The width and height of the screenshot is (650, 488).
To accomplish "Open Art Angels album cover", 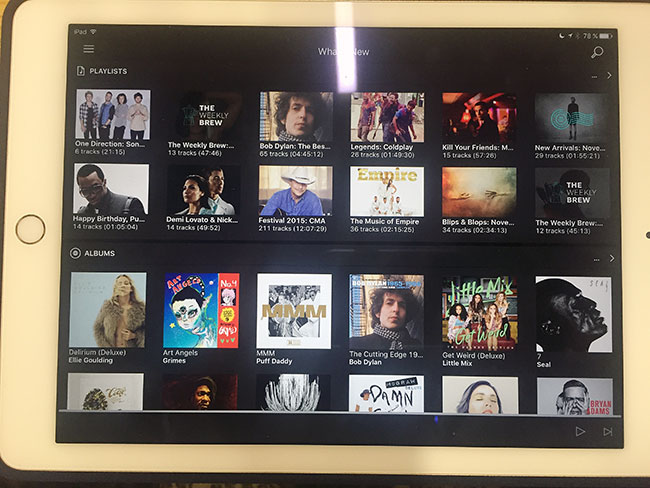I will 201,311.
